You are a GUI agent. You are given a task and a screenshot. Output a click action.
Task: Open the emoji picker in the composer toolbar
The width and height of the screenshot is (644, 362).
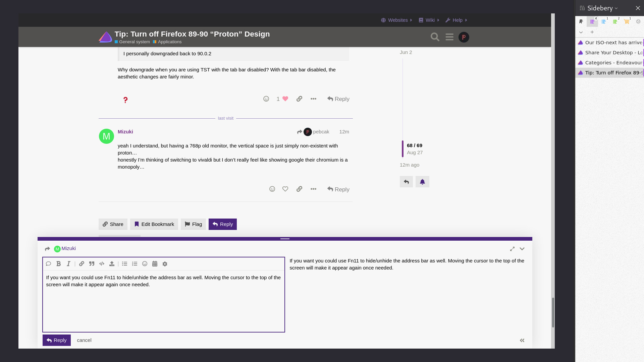click(145, 264)
